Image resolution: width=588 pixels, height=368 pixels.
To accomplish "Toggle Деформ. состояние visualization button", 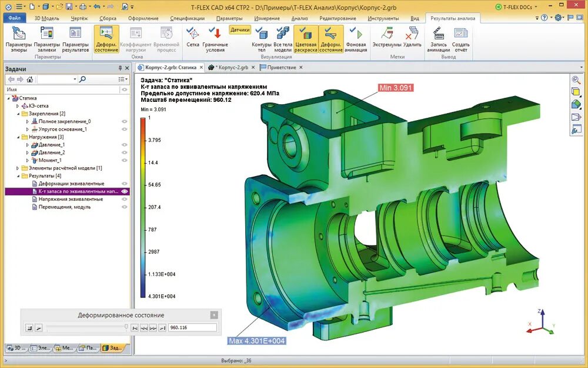I will (x=330, y=39).
